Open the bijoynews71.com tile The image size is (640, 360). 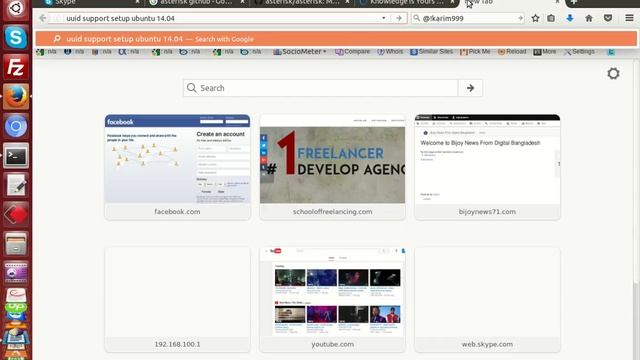click(487, 167)
